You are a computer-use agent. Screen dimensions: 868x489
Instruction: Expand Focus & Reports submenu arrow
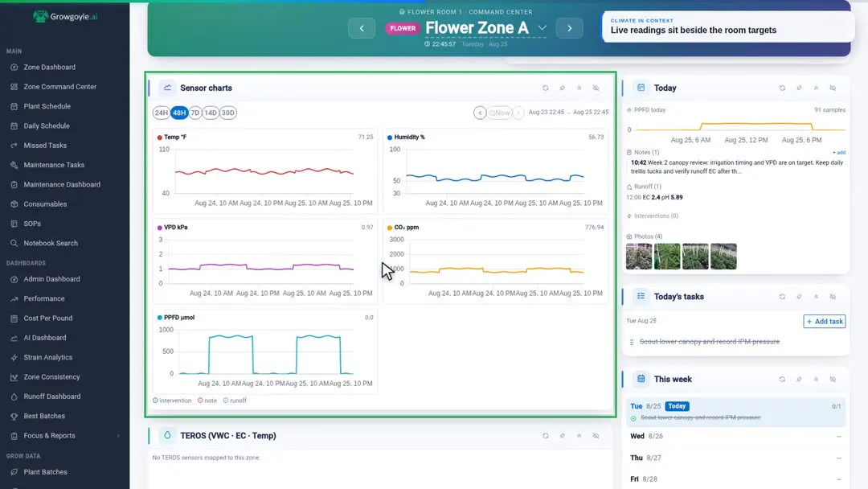point(118,436)
